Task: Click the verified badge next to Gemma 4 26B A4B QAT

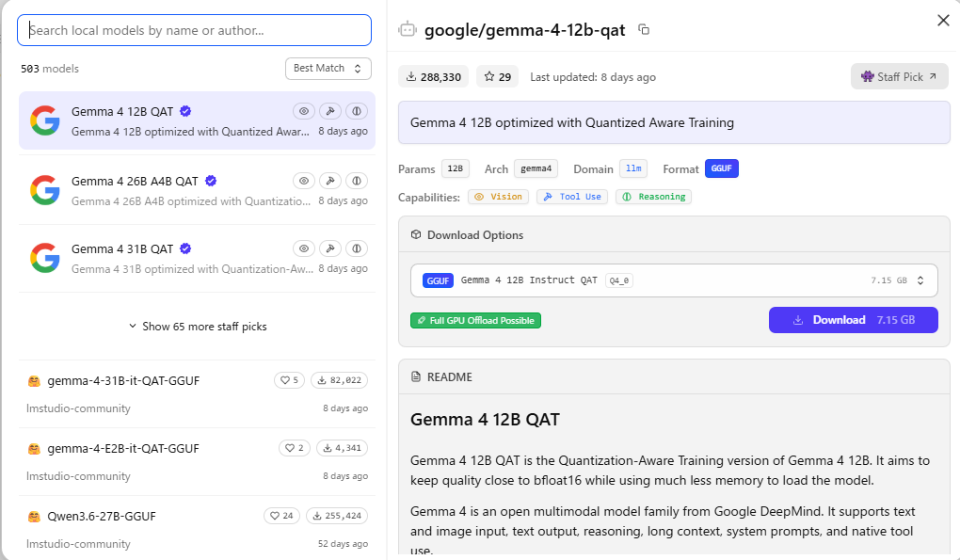Action: click(211, 181)
